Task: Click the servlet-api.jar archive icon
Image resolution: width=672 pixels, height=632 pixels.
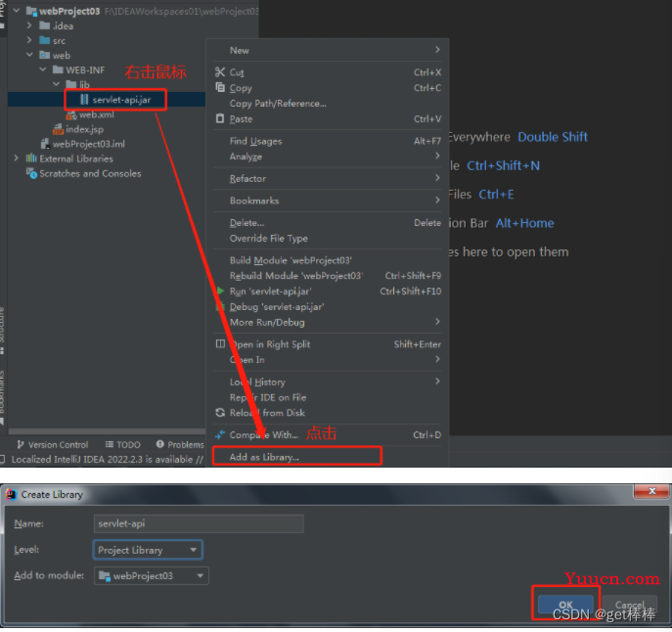Action: [x=84, y=100]
